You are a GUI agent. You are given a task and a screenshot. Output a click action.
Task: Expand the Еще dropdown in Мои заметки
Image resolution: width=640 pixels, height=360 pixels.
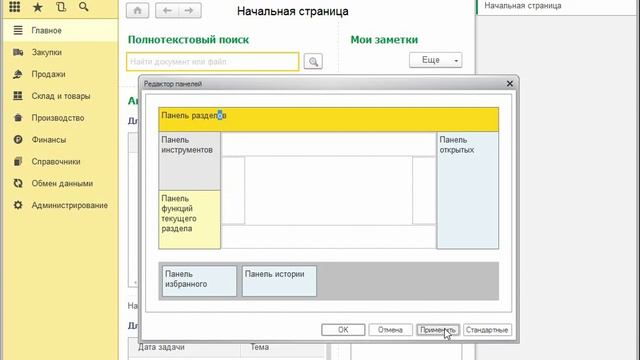pos(436,60)
